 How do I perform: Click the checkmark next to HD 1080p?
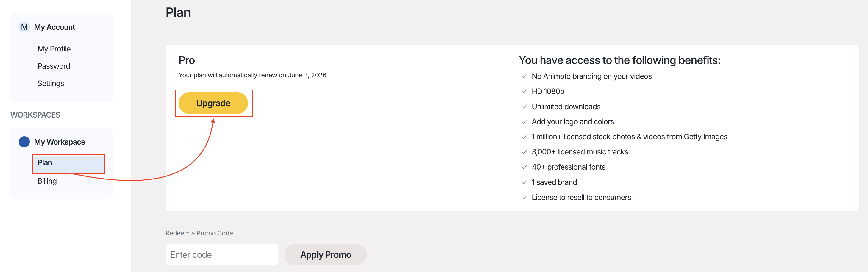524,92
